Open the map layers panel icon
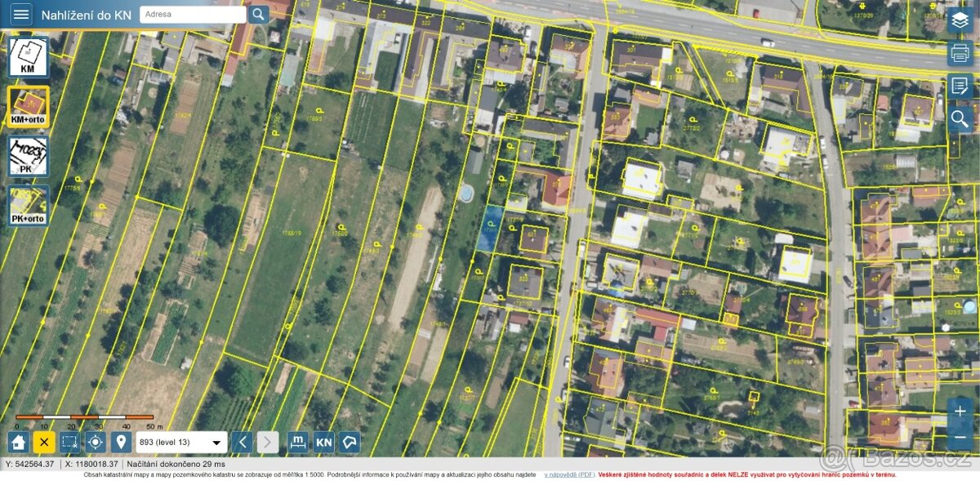The image size is (980, 481). pyautogui.click(x=960, y=20)
